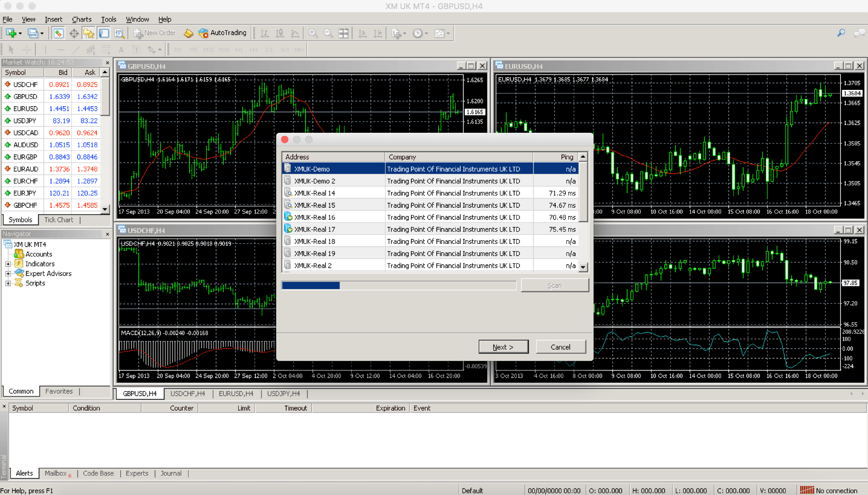Select the XMUK-Demo 2 server row
The image size is (868, 495).
(430, 181)
